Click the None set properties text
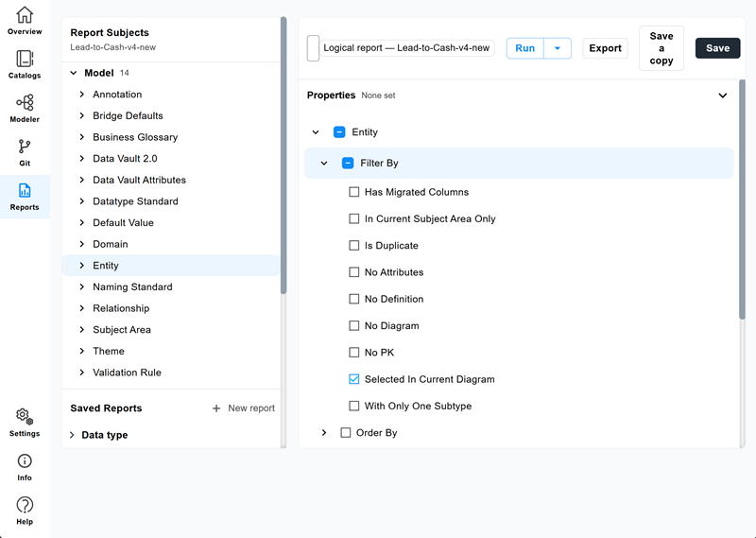The height and width of the screenshot is (538, 756). (x=378, y=95)
